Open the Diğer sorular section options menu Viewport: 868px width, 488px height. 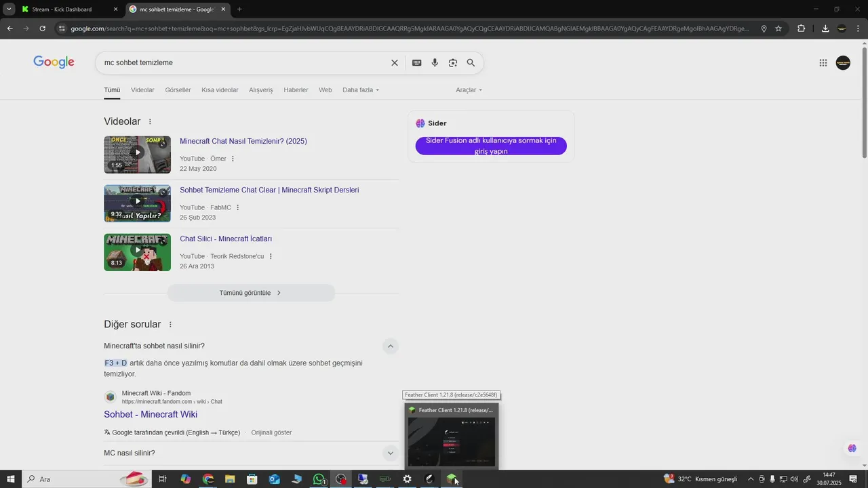coord(170,325)
